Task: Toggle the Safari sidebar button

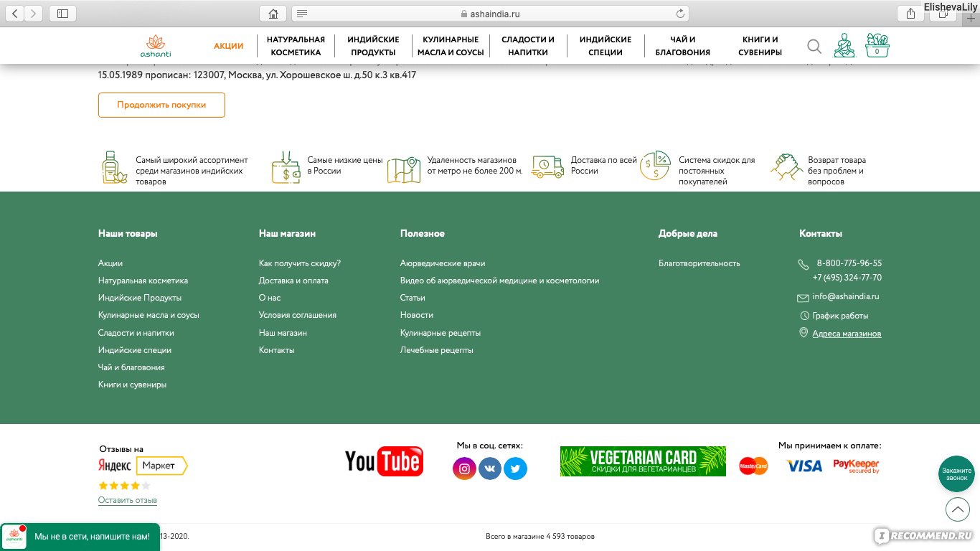Action: [x=63, y=14]
